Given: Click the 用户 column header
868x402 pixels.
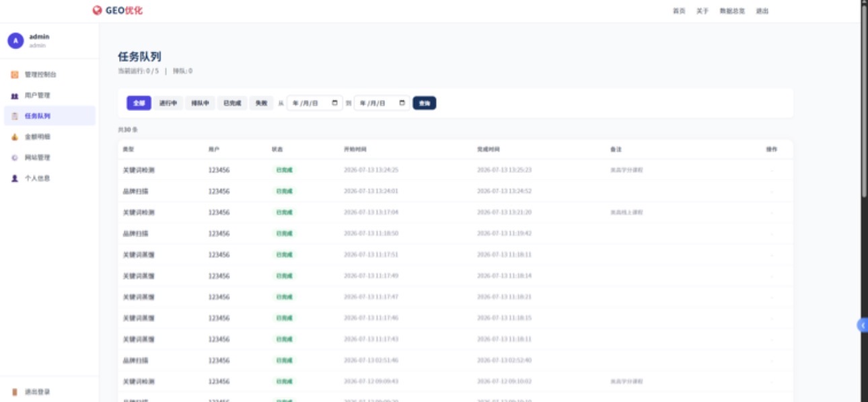Looking at the screenshot, I should coord(214,149).
